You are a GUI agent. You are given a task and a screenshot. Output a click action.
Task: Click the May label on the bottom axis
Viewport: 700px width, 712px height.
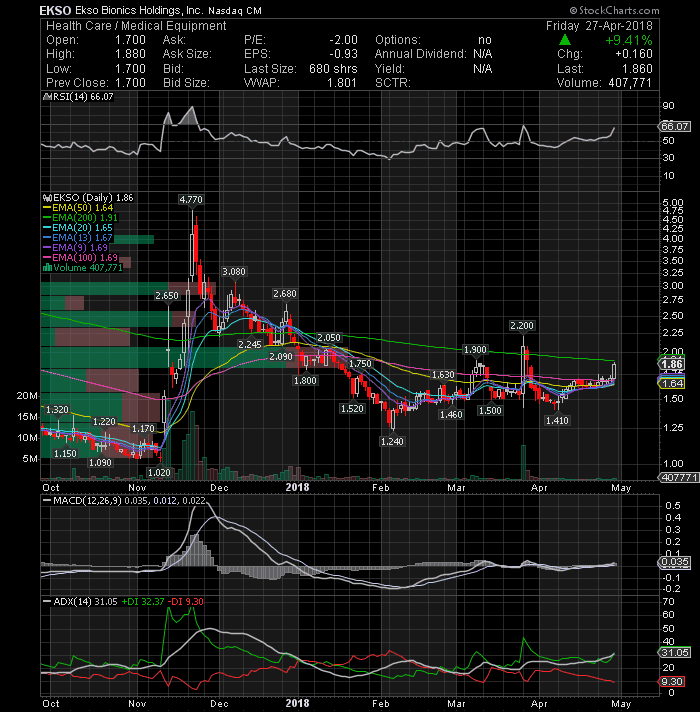(621, 703)
